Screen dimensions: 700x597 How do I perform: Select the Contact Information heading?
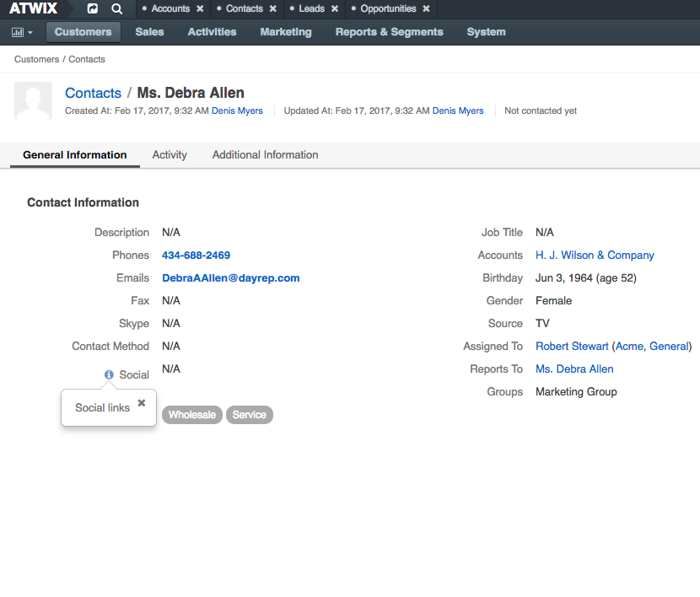[83, 202]
